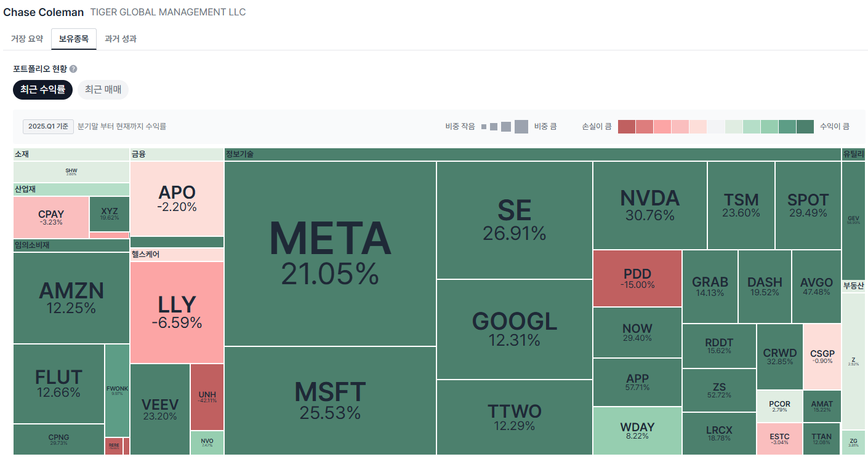Select the 보유종목 tab
Viewport: 868px width, 462px height.
74,39
